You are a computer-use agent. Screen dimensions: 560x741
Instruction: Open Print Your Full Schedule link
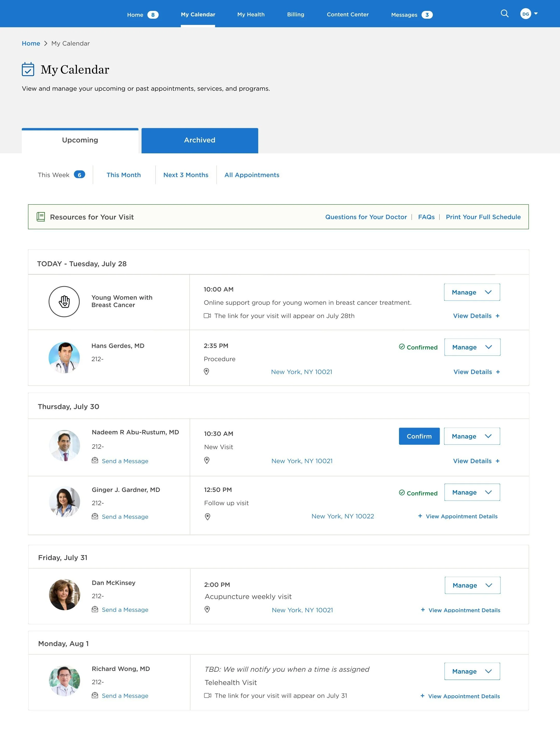483,217
